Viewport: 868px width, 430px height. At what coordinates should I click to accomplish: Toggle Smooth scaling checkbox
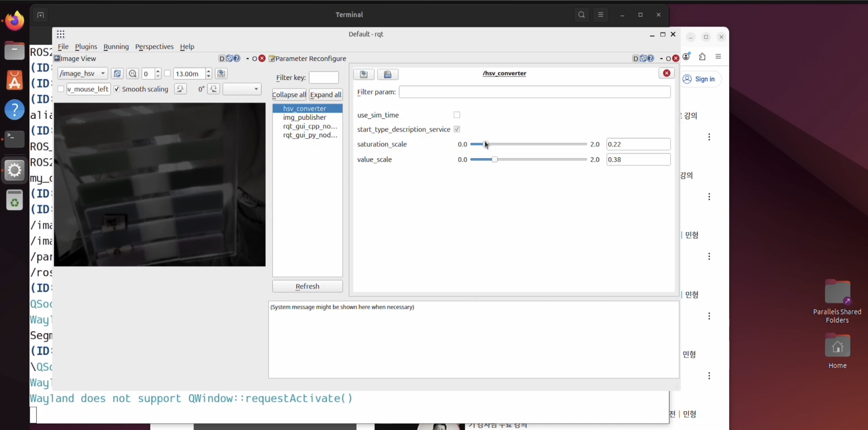[117, 89]
